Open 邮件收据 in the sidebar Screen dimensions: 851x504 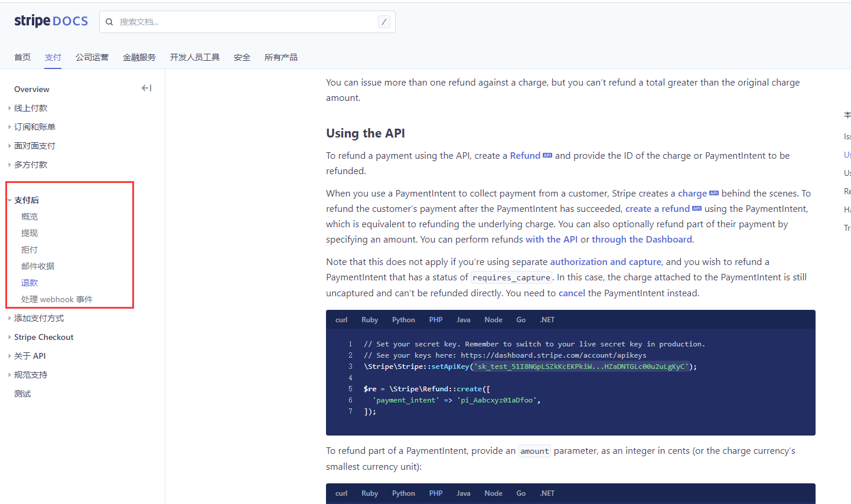(x=38, y=266)
